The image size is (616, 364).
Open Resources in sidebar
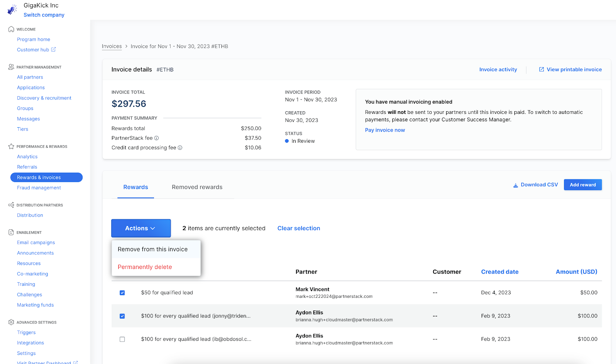click(x=29, y=264)
